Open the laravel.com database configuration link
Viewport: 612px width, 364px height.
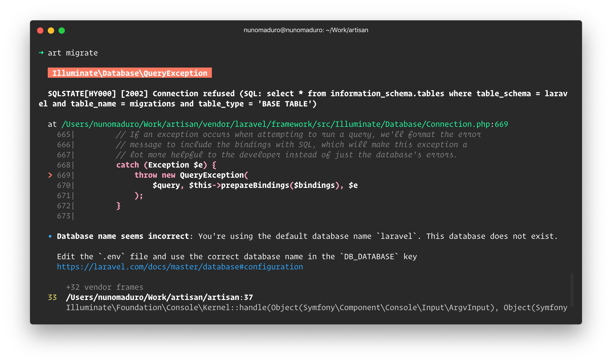(x=180, y=267)
